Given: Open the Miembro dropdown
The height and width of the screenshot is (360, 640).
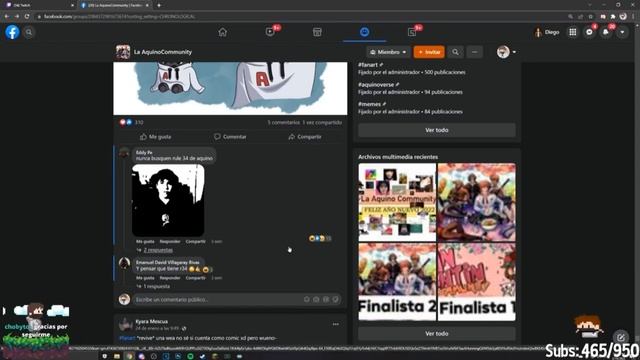Looking at the screenshot, I should click(x=388, y=52).
